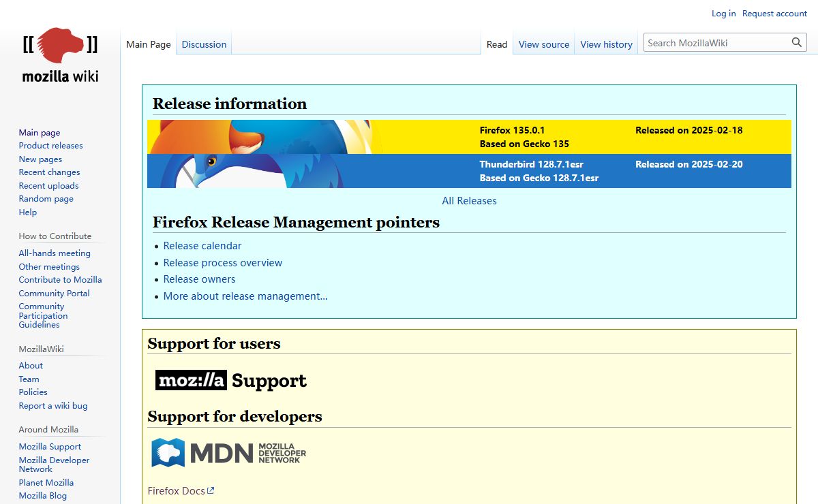Viewport: 818px width, 504px height.
Task: Open Policies link in sidebar
Action: (x=33, y=392)
